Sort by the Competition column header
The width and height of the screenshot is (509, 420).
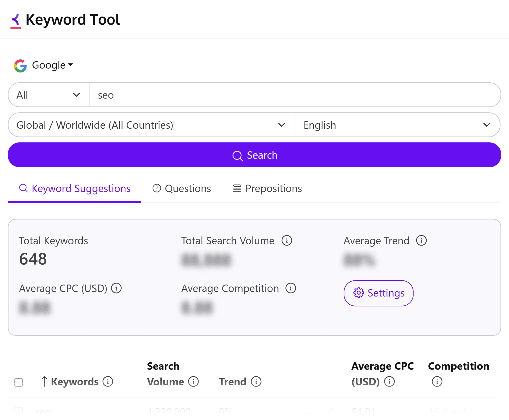click(459, 366)
